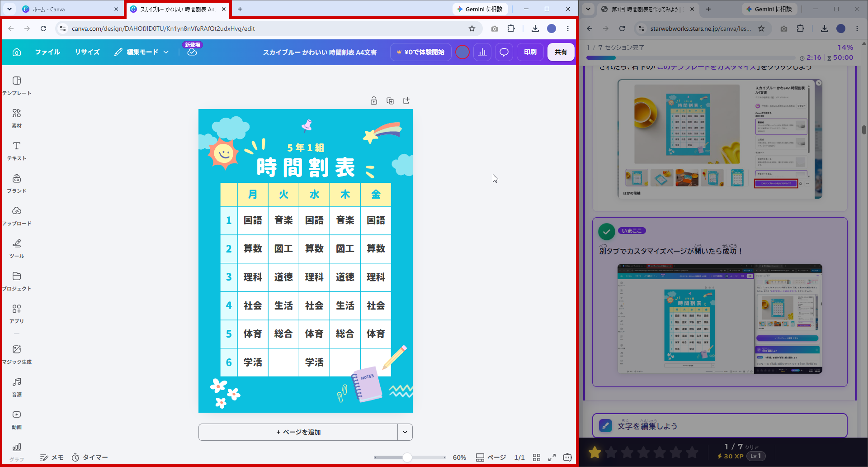Screen dimensions: 868x467
Task: Open the downloads icon in the Canva window
Action: point(535,29)
